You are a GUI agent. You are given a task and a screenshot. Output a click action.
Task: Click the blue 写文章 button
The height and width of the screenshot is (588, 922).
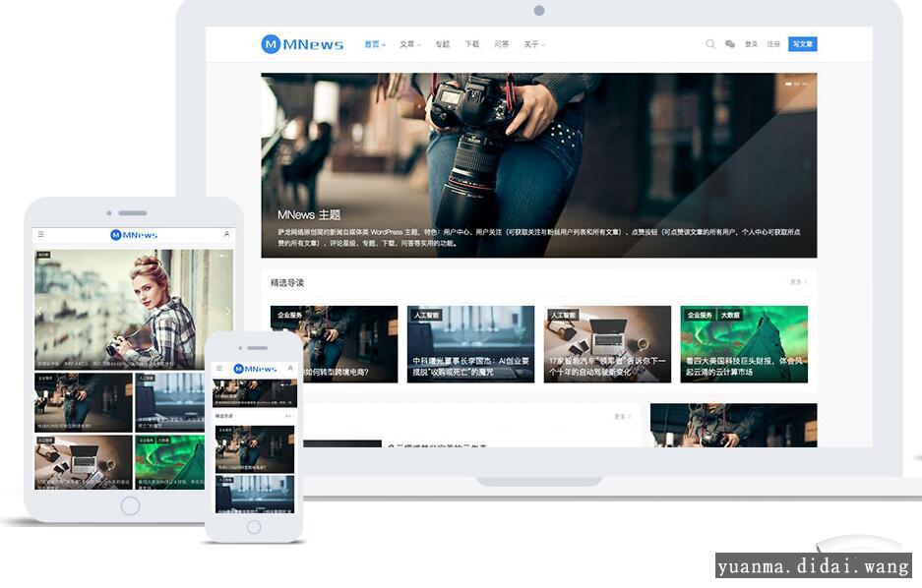point(803,44)
